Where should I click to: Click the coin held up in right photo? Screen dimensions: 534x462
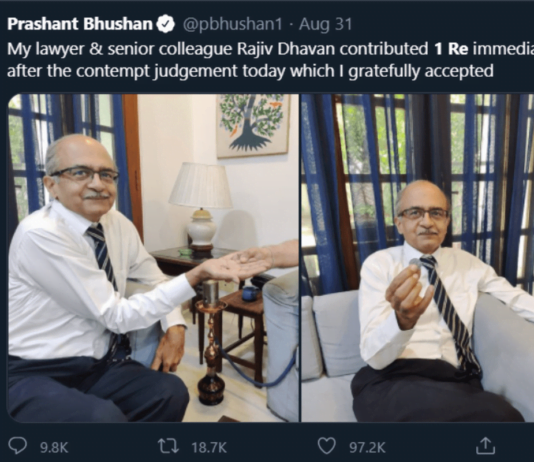pos(415,265)
